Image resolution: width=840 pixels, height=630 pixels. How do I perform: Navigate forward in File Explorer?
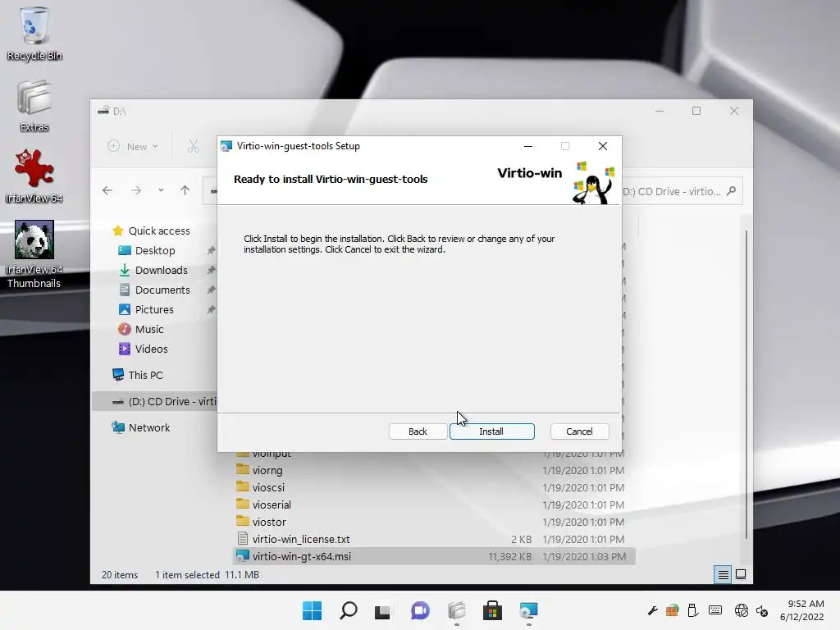[136, 190]
